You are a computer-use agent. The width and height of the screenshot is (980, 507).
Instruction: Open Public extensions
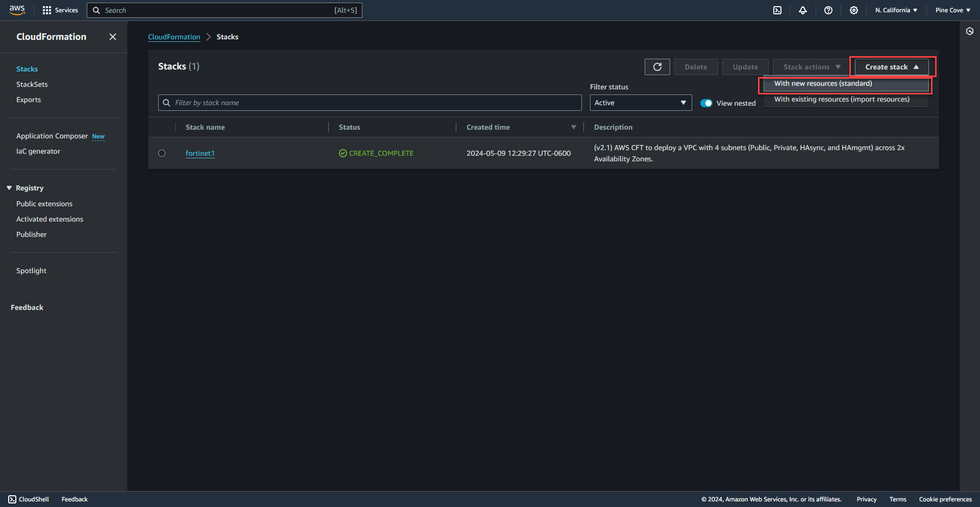coord(44,204)
